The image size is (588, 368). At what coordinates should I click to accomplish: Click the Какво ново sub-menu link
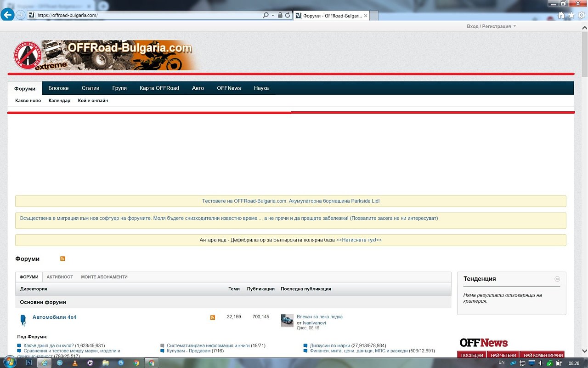(28, 100)
